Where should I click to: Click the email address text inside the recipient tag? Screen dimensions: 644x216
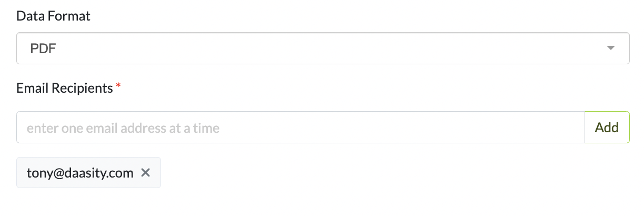[80, 173]
